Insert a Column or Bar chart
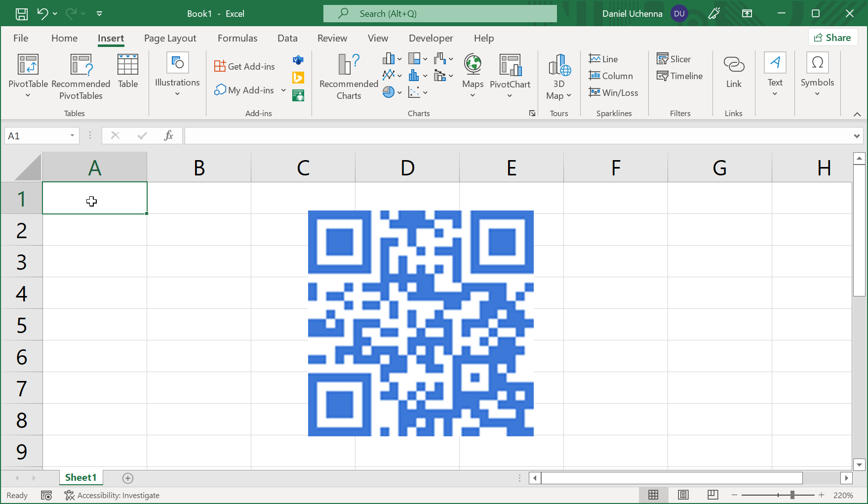This screenshot has width=868, height=504. [x=389, y=58]
